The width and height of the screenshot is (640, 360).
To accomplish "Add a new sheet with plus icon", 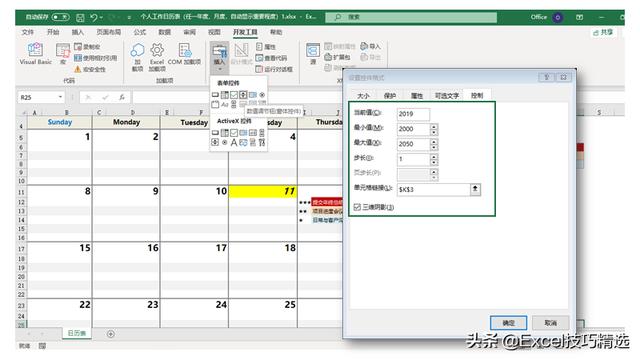I will [111, 334].
